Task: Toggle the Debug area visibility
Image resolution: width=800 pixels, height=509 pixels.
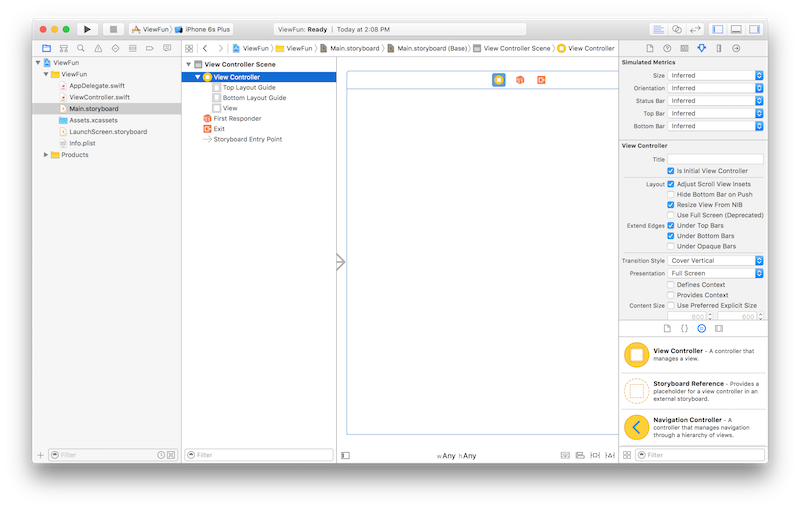Action: pyautogui.click(x=736, y=30)
